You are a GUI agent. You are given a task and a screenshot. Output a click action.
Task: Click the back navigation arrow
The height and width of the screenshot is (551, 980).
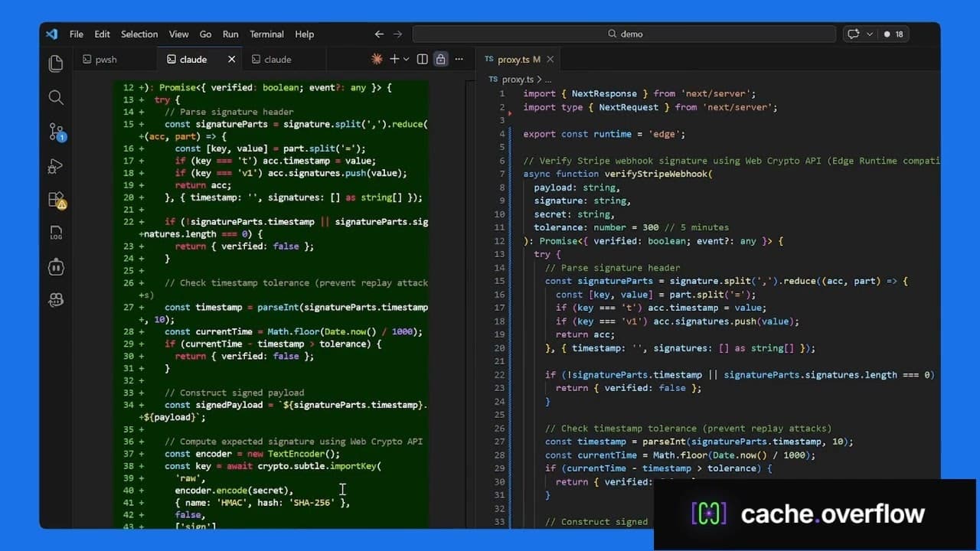(378, 34)
